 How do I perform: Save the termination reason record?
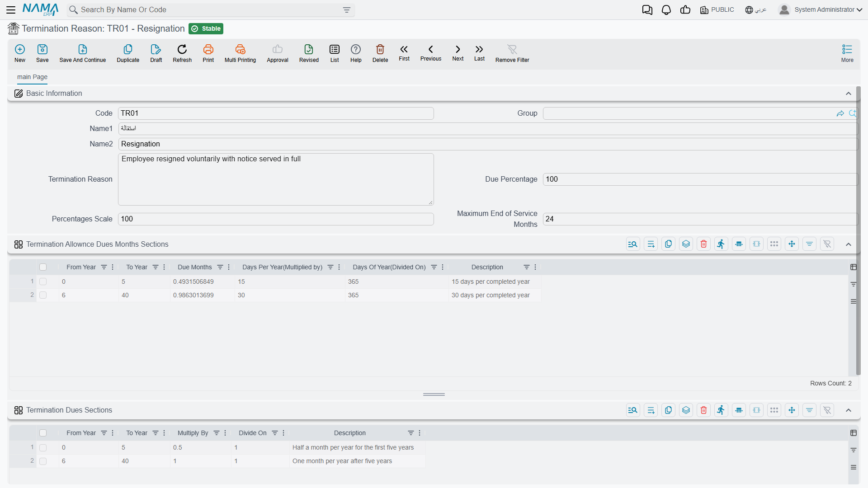[42, 53]
